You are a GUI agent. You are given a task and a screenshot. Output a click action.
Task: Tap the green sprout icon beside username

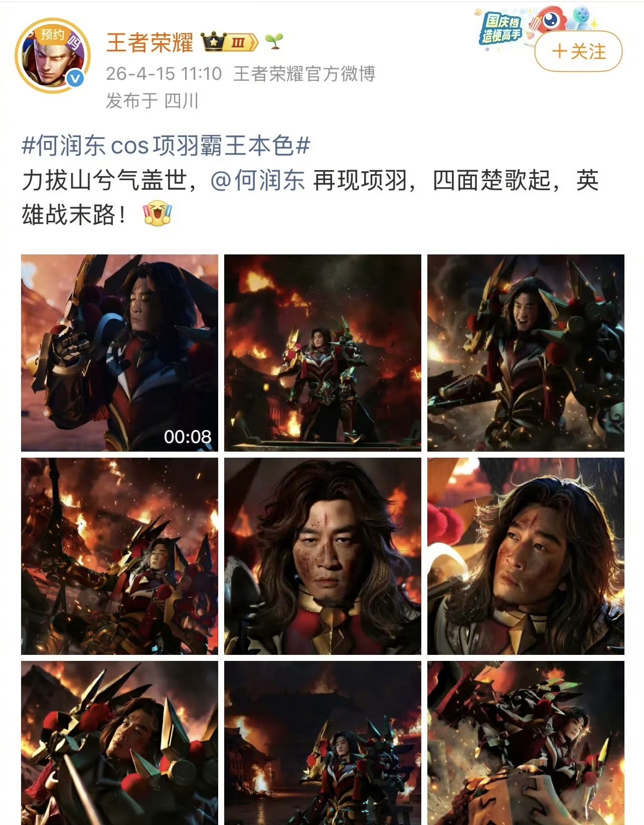[274, 42]
